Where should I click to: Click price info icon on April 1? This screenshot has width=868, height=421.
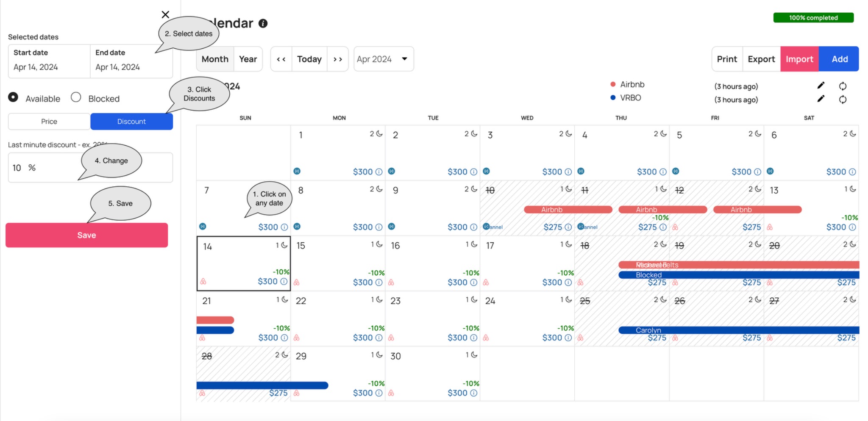click(x=379, y=172)
